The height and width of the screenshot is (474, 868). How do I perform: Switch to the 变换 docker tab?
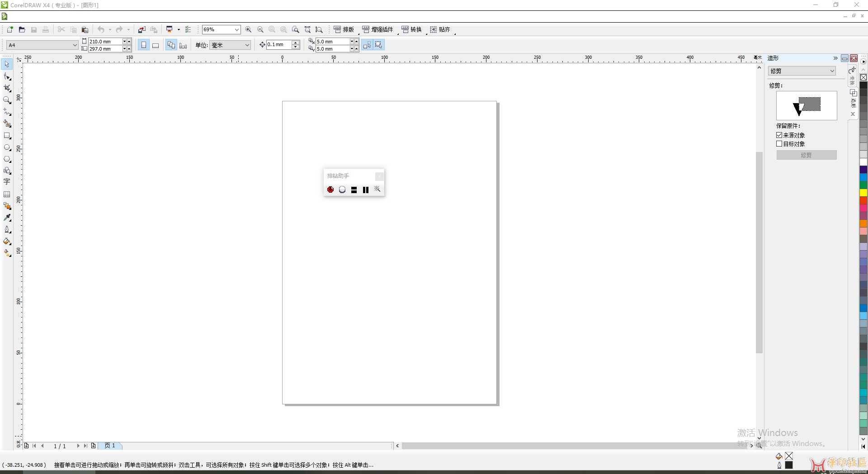tap(852, 76)
